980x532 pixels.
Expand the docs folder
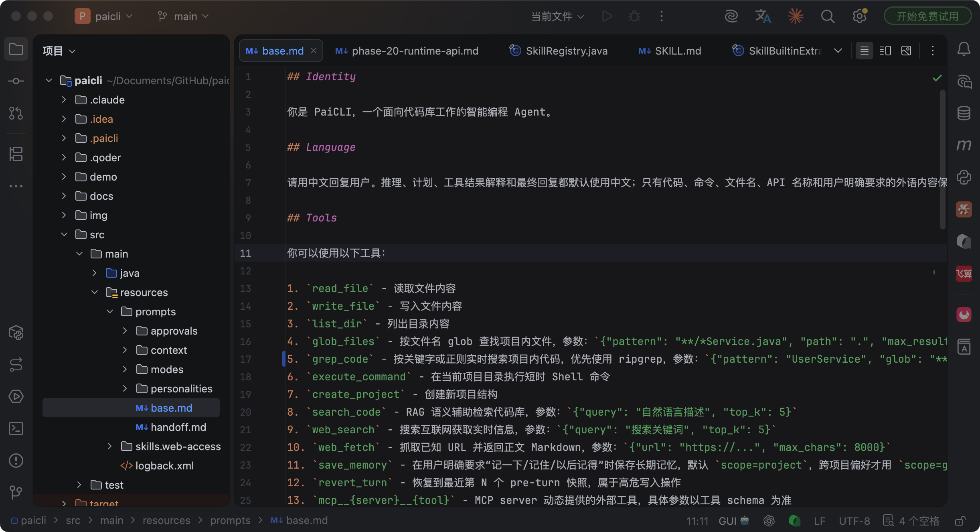click(64, 196)
